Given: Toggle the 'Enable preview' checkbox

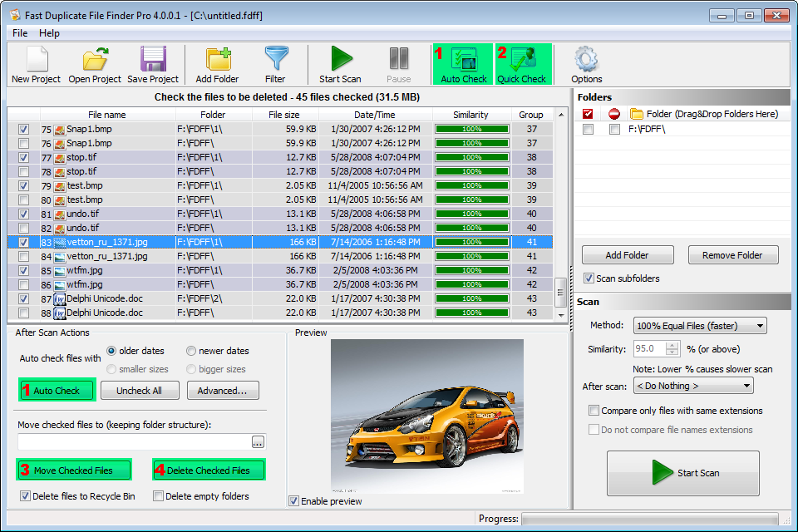Looking at the screenshot, I should pyautogui.click(x=293, y=501).
